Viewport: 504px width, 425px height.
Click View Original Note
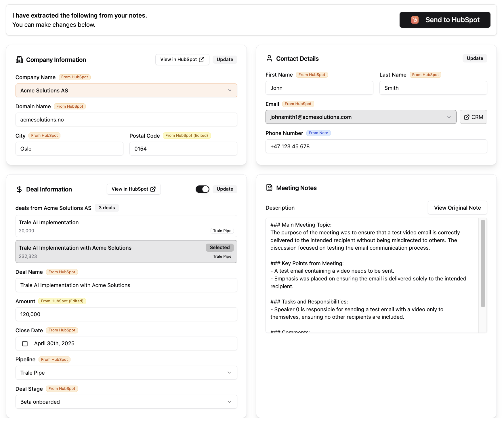[457, 208]
